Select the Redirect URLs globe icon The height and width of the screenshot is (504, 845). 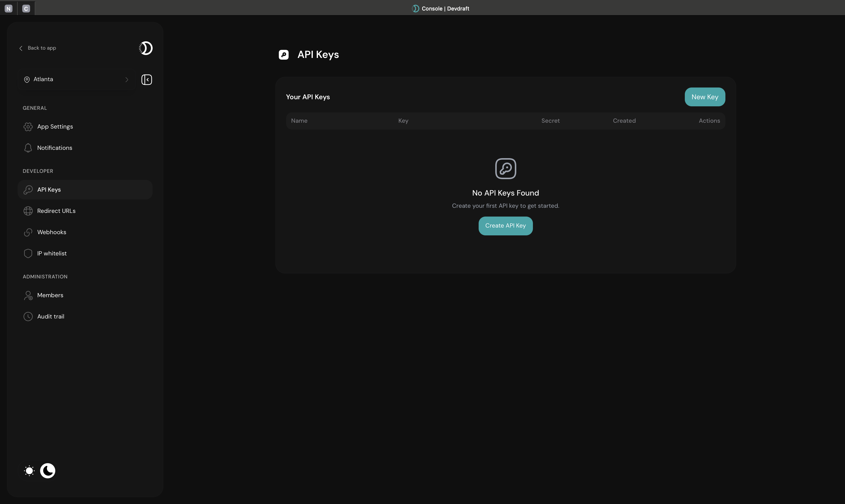click(x=28, y=210)
